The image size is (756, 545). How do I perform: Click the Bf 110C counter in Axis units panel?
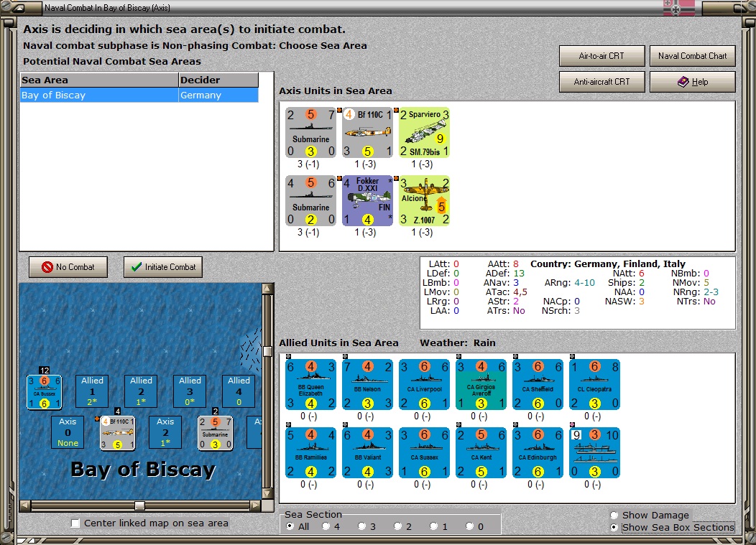[368, 133]
